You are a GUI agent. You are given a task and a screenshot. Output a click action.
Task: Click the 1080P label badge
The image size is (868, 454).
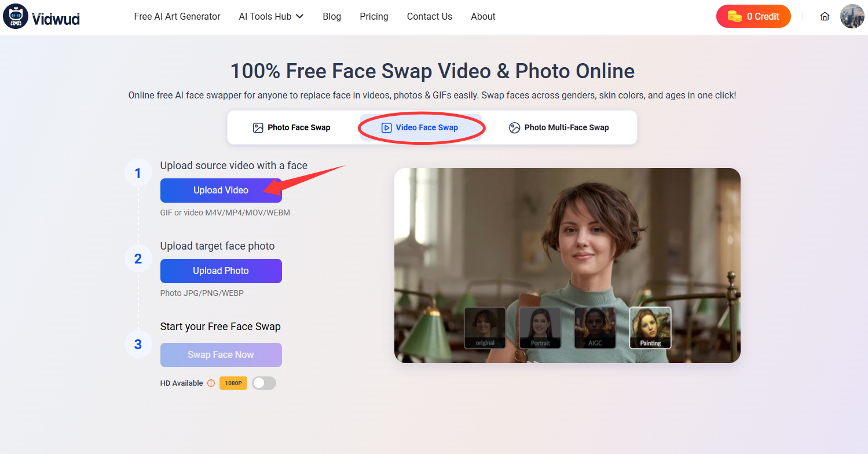pyautogui.click(x=233, y=383)
